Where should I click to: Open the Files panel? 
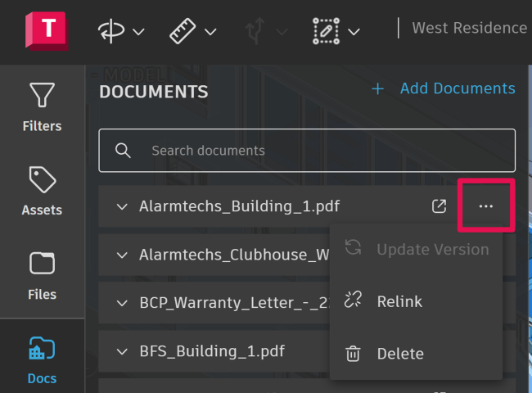[x=42, y=275]
